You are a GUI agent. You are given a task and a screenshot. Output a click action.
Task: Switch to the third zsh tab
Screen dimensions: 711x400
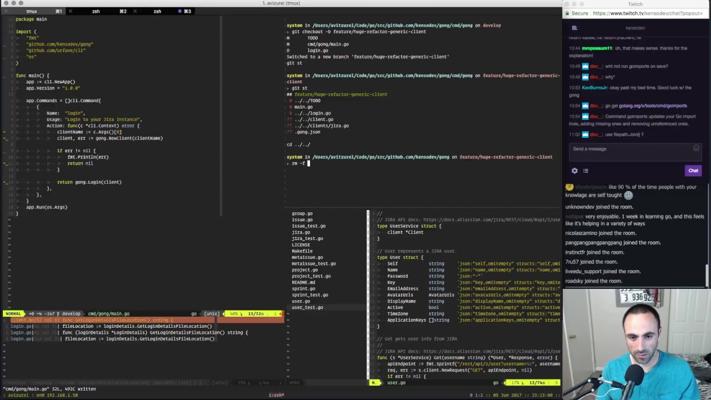[x=158, y=11]
